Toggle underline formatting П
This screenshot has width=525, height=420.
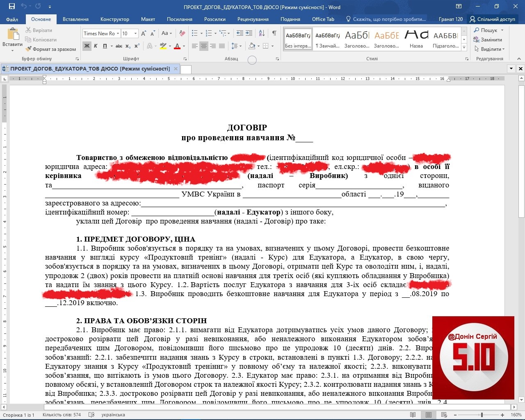[x=105, y=46]
